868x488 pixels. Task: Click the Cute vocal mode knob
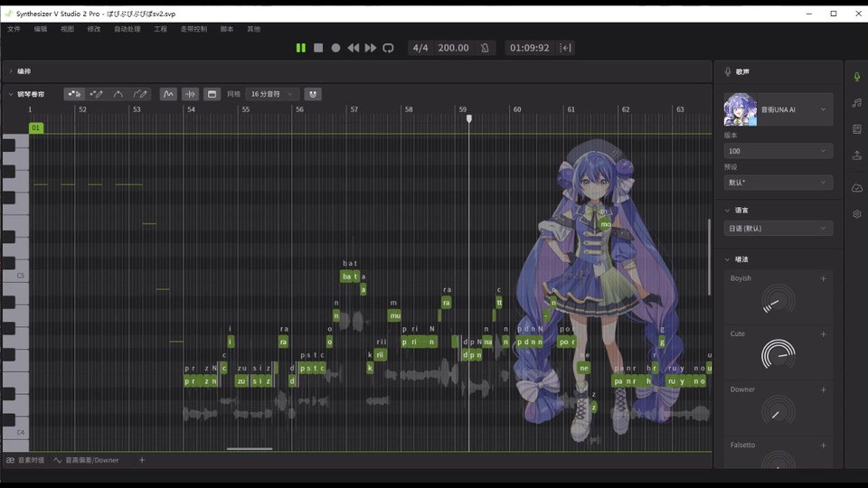click(778, 354)
